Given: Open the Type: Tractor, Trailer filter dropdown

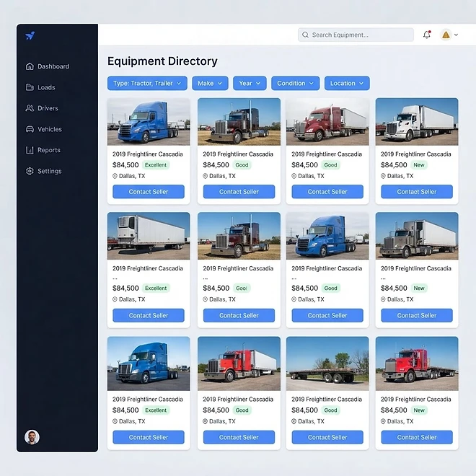Looking at the screenshot, I should (x=147, y=83).
